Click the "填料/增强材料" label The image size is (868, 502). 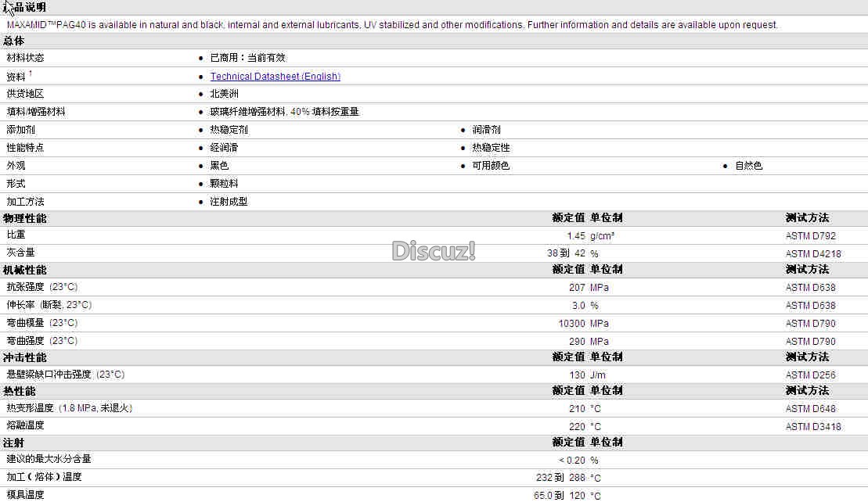click(36, 112)
